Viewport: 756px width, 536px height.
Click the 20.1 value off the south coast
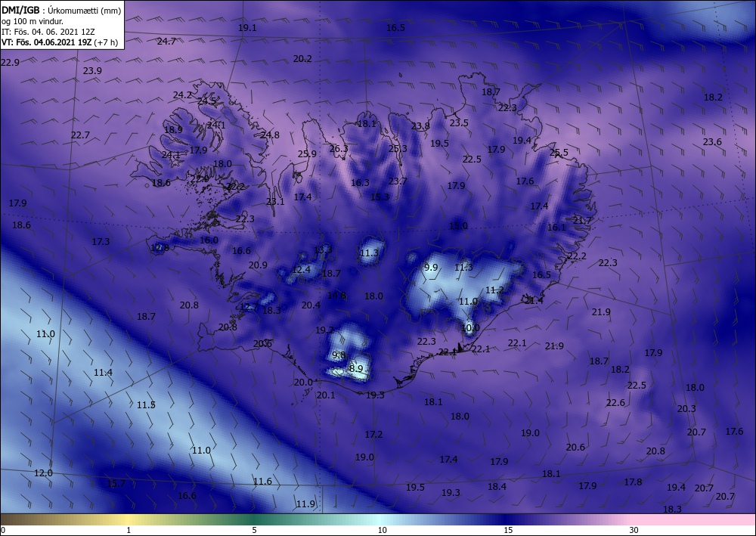click(x=325, y=395)
